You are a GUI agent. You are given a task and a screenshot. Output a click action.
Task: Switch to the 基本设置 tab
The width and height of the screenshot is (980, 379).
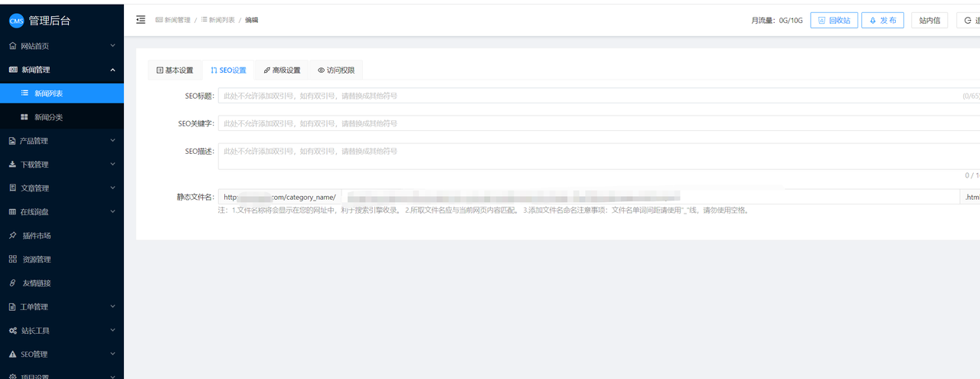pos(175,70)
